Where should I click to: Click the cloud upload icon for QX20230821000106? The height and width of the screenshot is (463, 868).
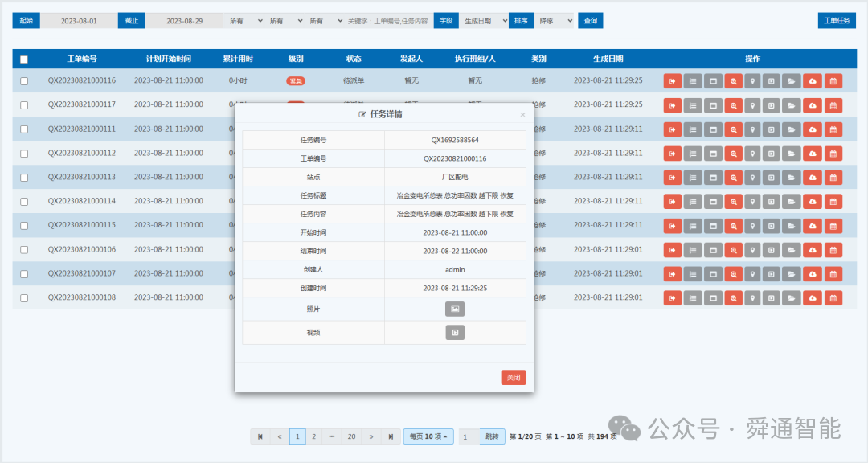[811, 250]
